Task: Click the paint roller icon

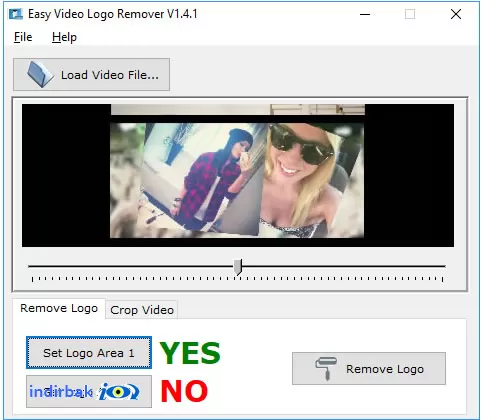Action: pos(326,368)
